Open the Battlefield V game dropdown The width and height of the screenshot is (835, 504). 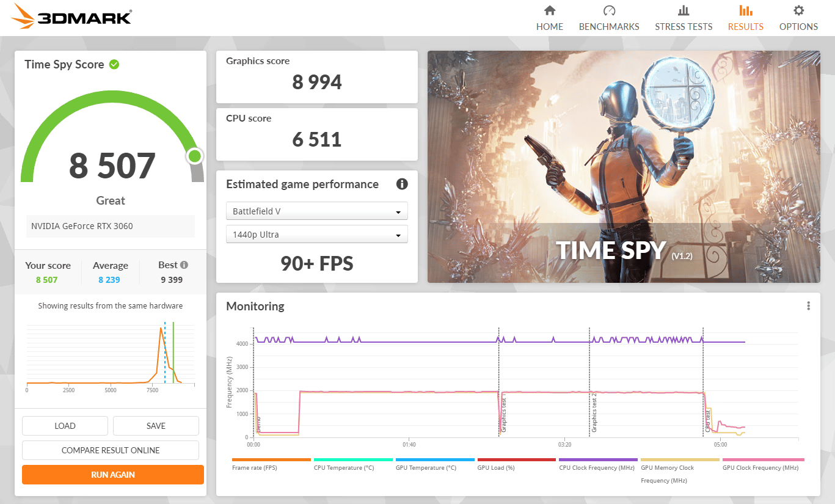tap(317, 211)
